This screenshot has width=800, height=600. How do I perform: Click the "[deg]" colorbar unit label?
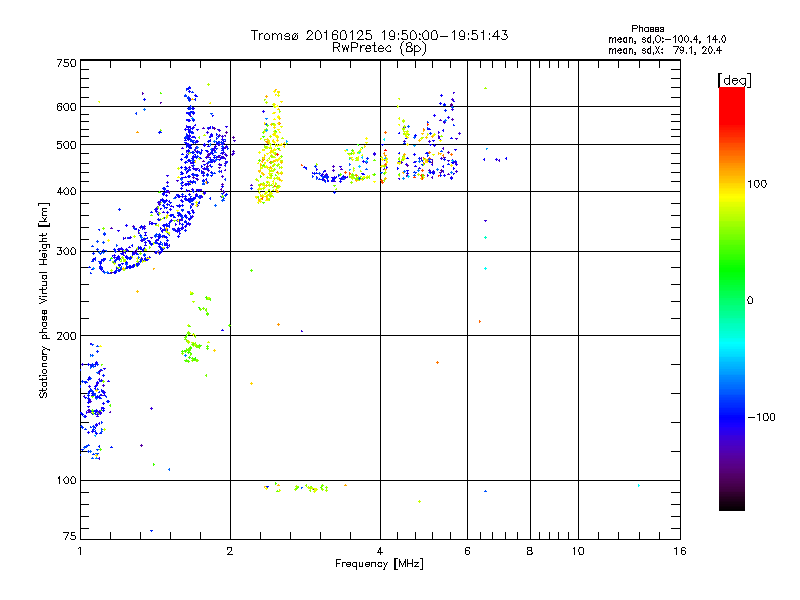(x=734, y=80)
